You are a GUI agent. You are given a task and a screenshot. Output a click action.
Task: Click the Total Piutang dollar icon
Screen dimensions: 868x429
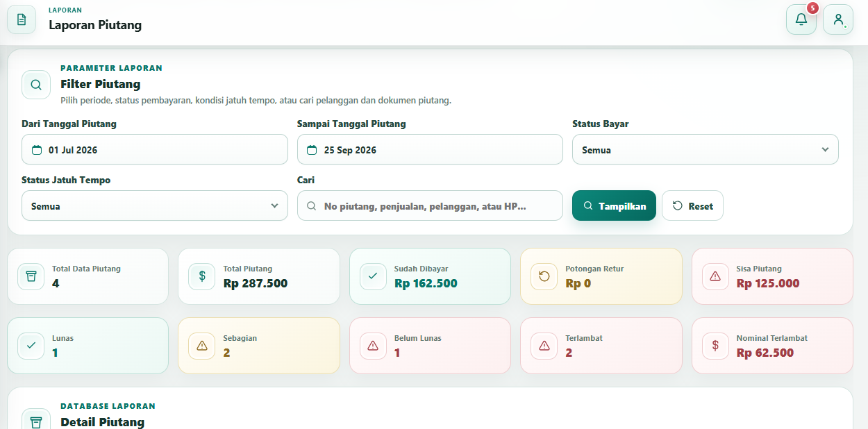pyautogui.click(x=201, y=276)
